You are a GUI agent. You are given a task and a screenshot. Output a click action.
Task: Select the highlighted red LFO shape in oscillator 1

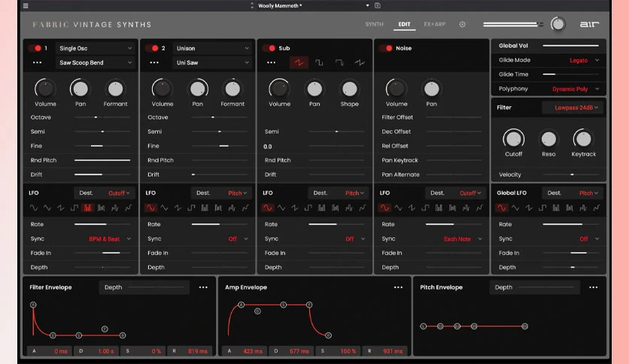pos(87,208)
